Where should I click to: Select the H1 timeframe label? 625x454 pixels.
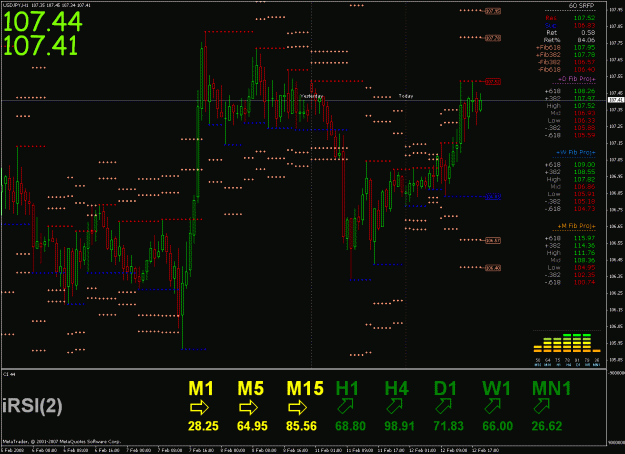point(347,388)
